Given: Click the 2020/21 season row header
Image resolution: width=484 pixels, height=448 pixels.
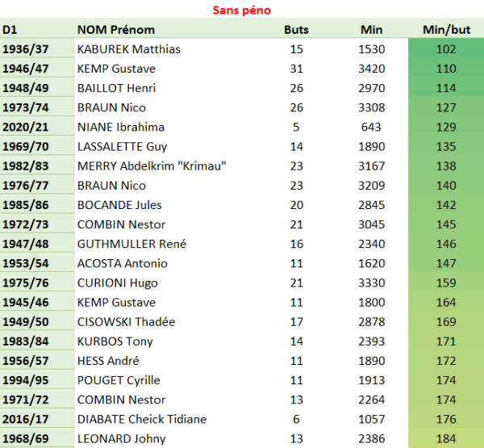Looking at the screenshot, I should [26, 127].
